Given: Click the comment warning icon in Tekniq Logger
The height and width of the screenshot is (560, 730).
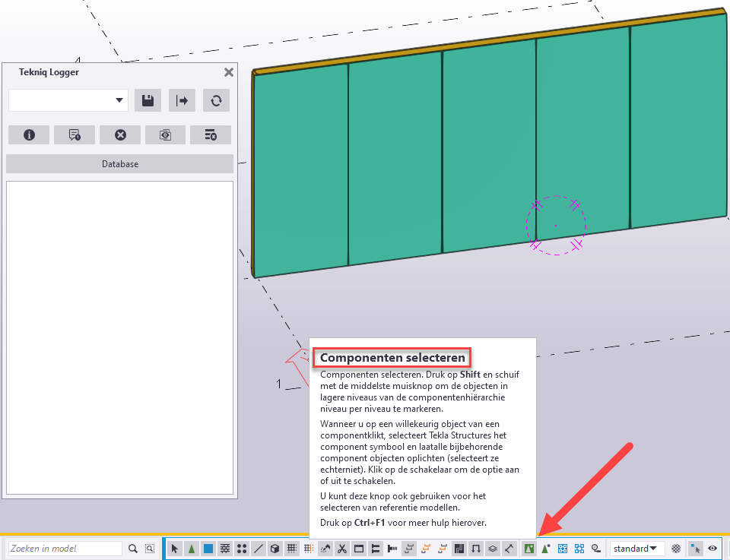Looking at the screenshot, I should point(75,134).
